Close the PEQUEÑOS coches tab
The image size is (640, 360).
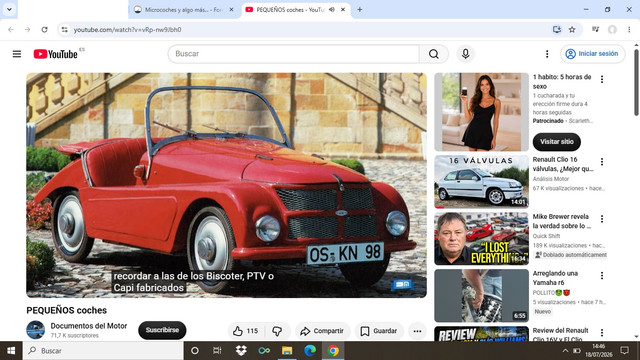(343, 9)
